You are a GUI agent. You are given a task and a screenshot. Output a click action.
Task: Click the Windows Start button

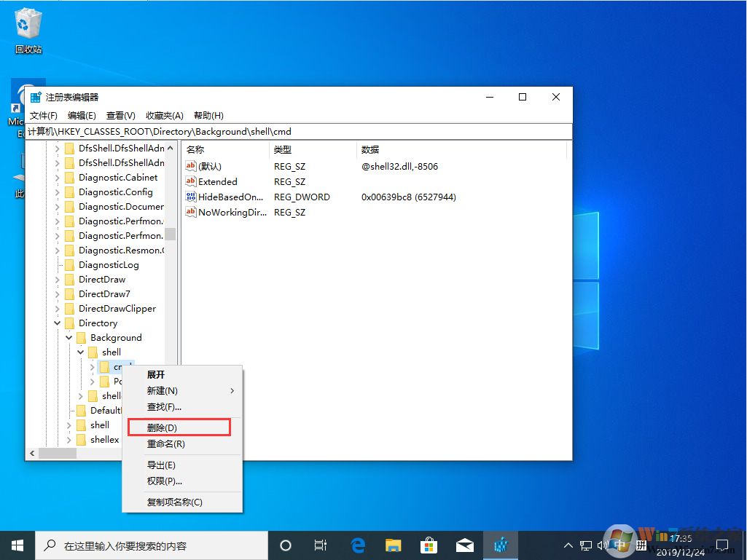(x=16, y=545)
